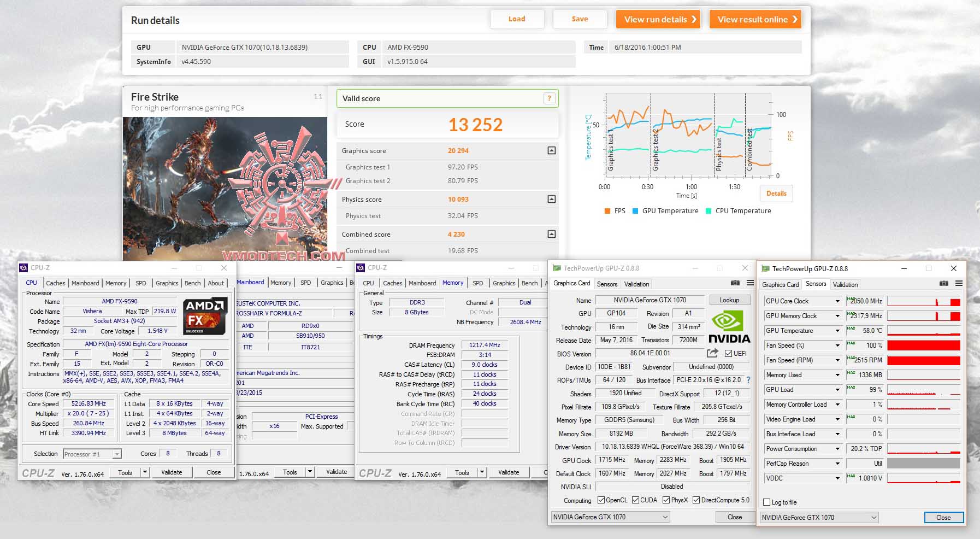
Task: Click the CPU-Z title icon of the Memory tab window
Action: pyautogui.click(x=361, y=268)
